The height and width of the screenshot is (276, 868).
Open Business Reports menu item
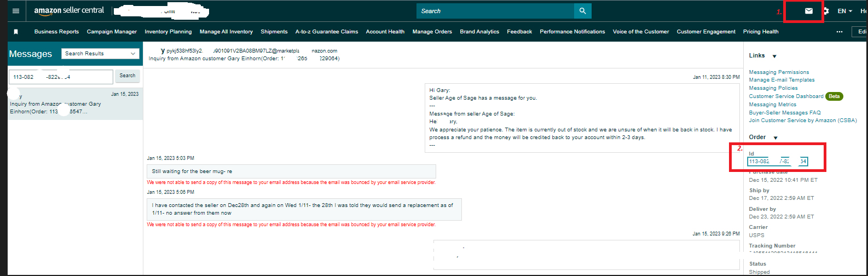click(x=56, y=32)
